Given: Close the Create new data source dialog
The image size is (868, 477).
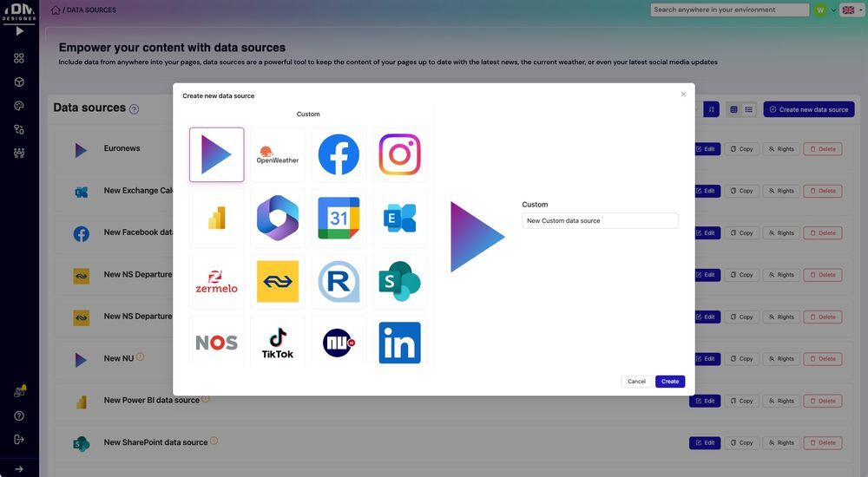Looking at the screenshot, I should [x=683, y=94].
